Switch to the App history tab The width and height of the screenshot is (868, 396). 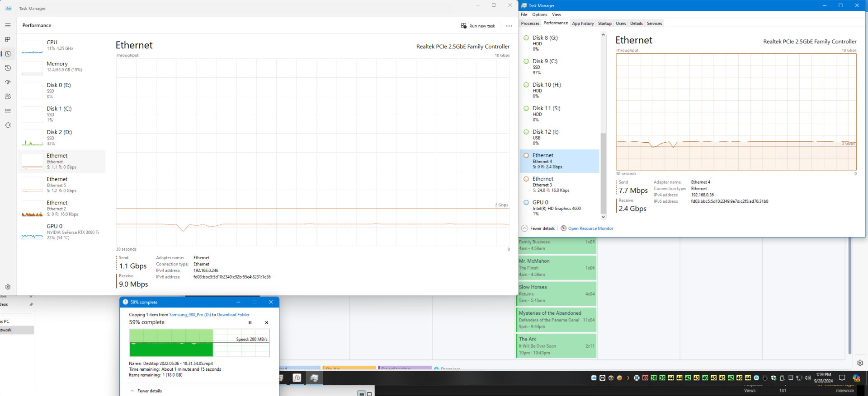pyautogui.click(x=583, y=23)
